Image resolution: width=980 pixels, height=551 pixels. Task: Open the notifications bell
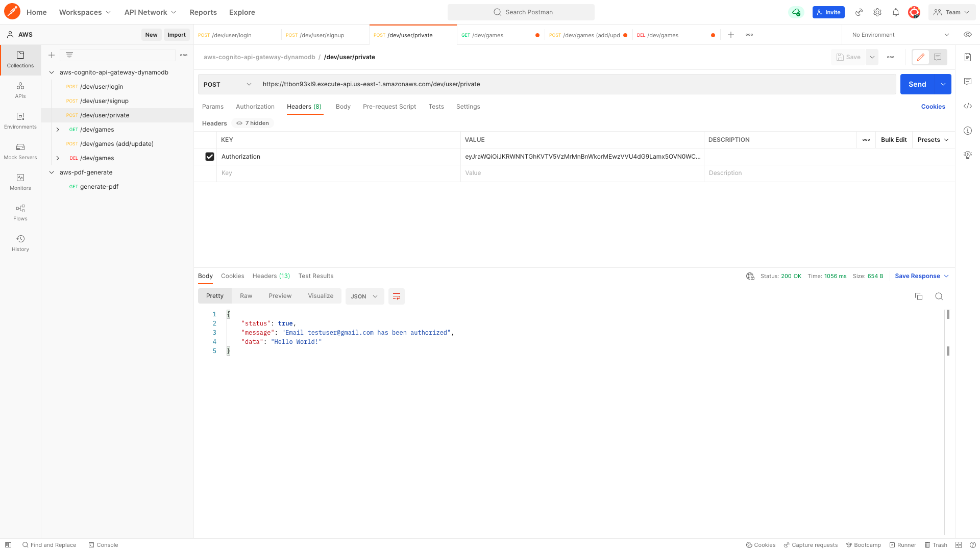click(x=895, y=12)
